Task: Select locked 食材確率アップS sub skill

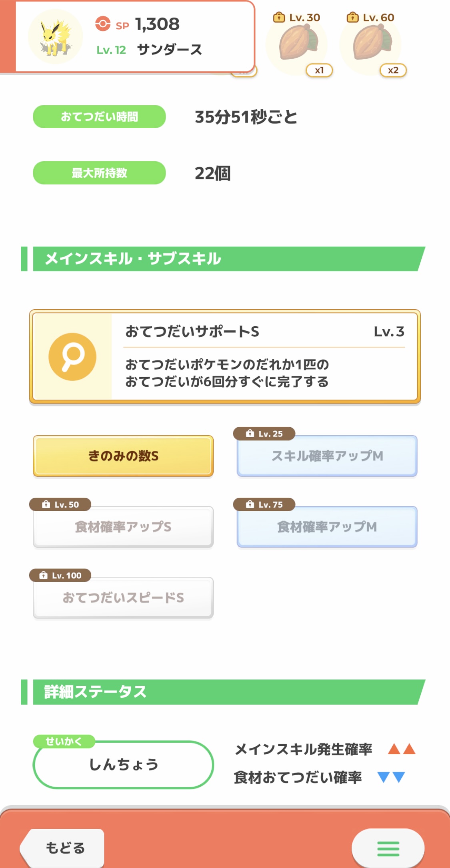Action: tap(123, 526)
